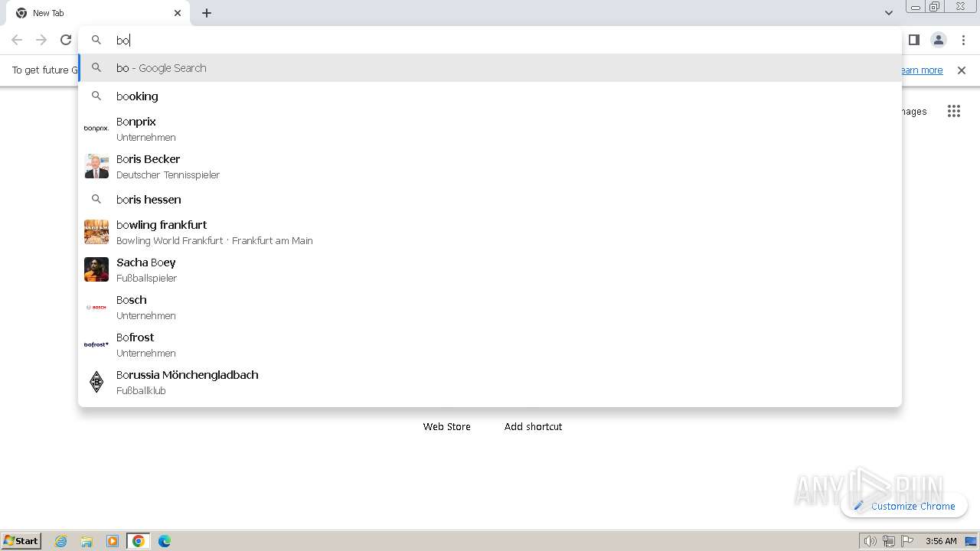980x551 pixels.
Task: Select Boris Becker suggestion
Action: click(490, 166)
